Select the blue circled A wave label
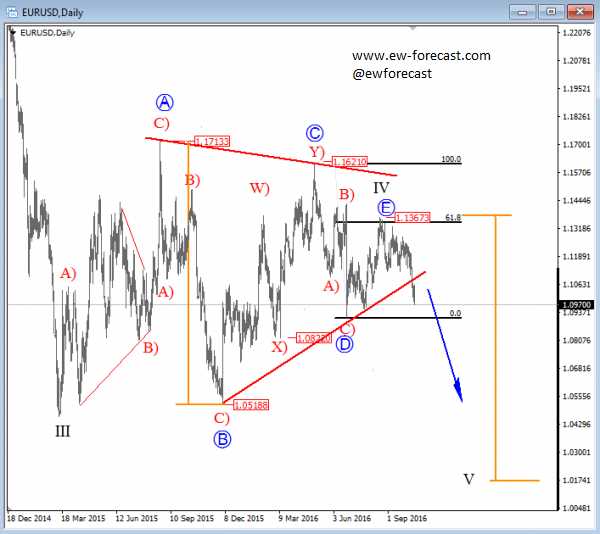Image resolution: width=600 pixels, height=534 pixels. point(166,101)
